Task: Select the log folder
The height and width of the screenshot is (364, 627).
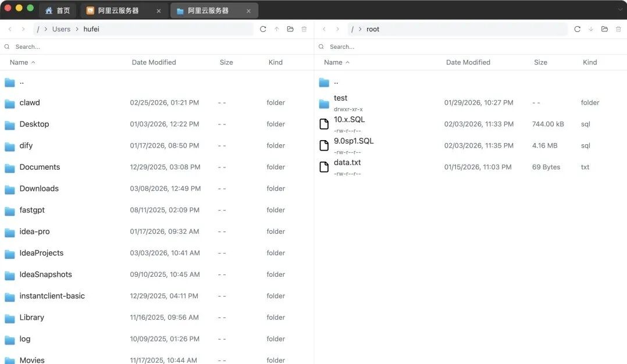Action: pos(157,339)
